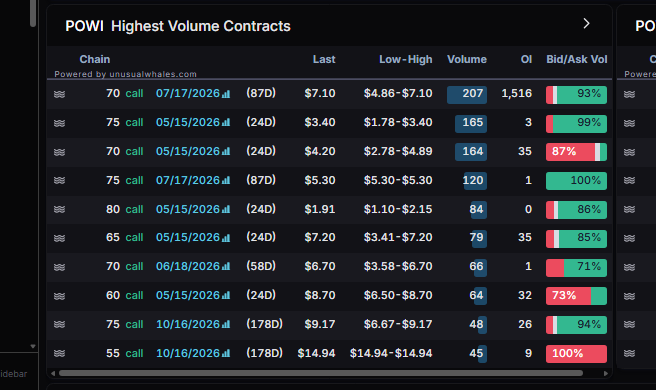Screen dimensions: 656x390
Task: Sort by the Low-High column header
Action: click(405, 59)
